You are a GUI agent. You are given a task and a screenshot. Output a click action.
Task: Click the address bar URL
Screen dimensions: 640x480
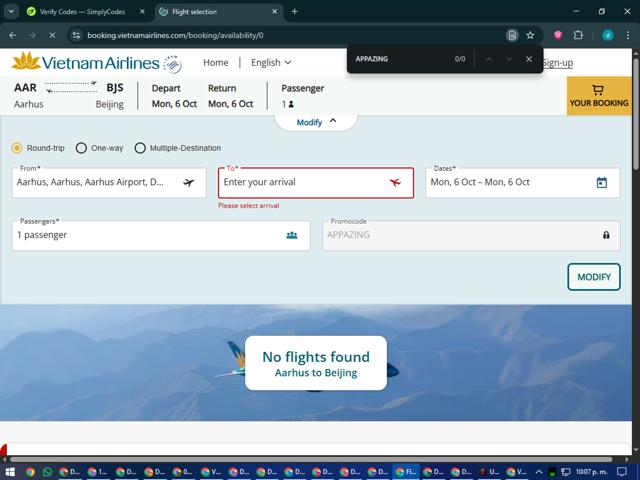point(175,36)
